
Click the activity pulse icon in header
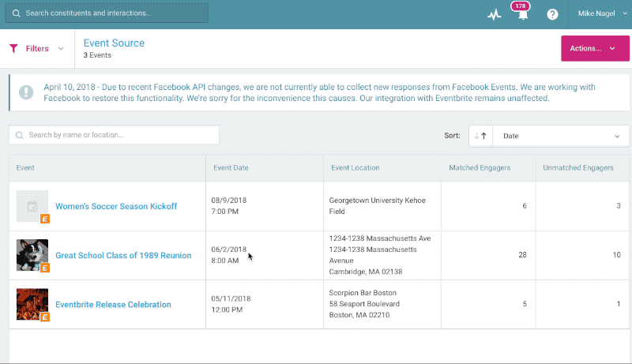click(495, 14)
